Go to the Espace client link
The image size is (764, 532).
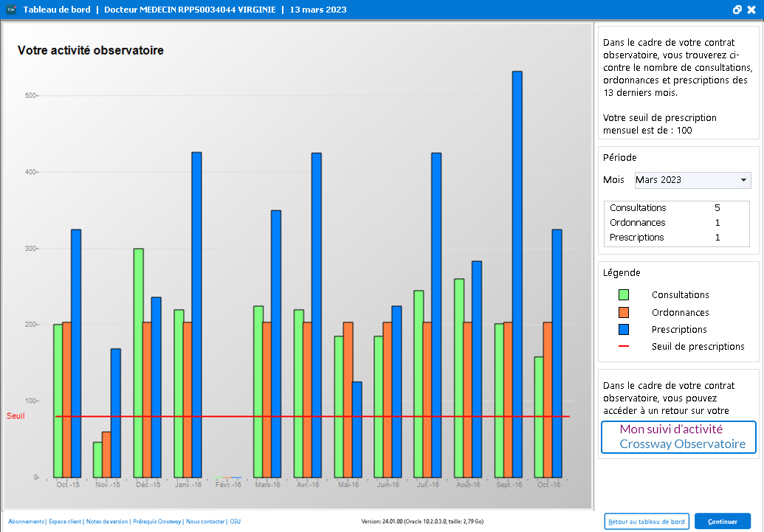click(x=65, y=522)
